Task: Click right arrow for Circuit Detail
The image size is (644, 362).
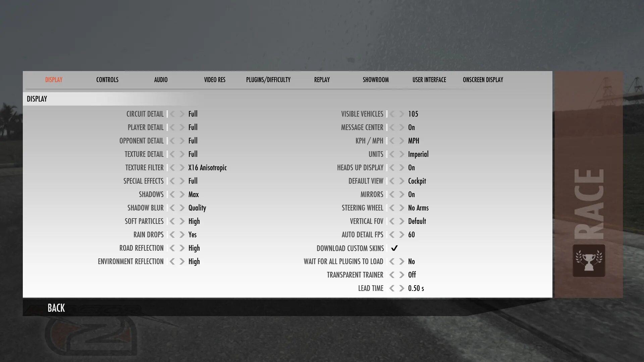Action: click(x=182, y=114)
